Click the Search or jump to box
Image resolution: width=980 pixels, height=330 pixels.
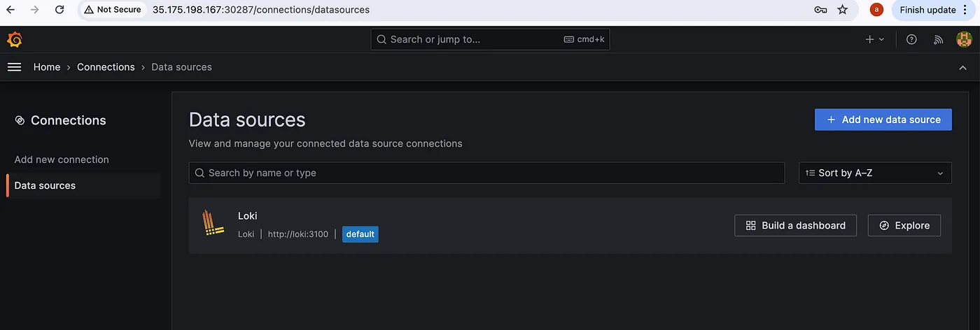pyautogui.click(x=490, y=39)
